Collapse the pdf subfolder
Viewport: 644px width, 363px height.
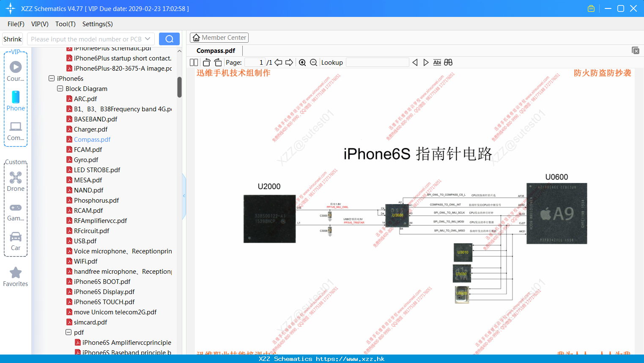(x=69, y=332)
